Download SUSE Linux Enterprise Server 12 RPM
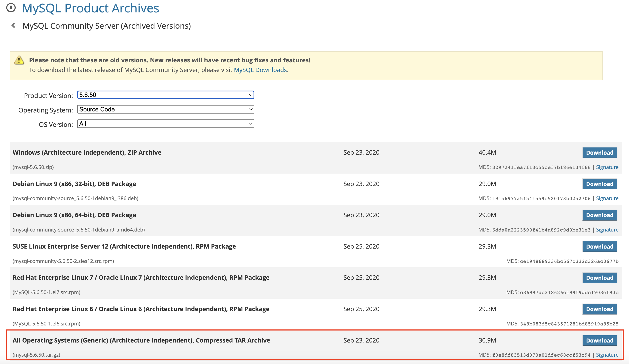Image resolution: width=629 pixels, height=364 pixels. 600,247
